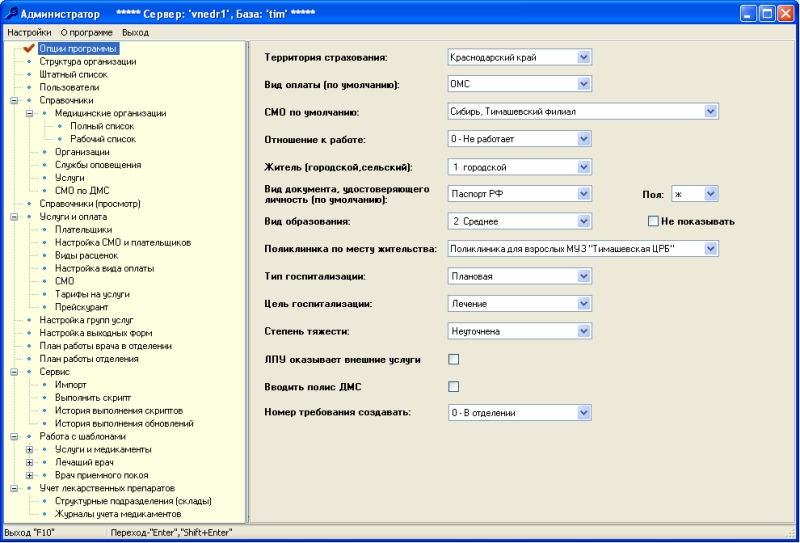Open the Вид оплаты (по умолчанию) dropdown
800x543 pixels.
pyautogui.click(x=584, y=84)
